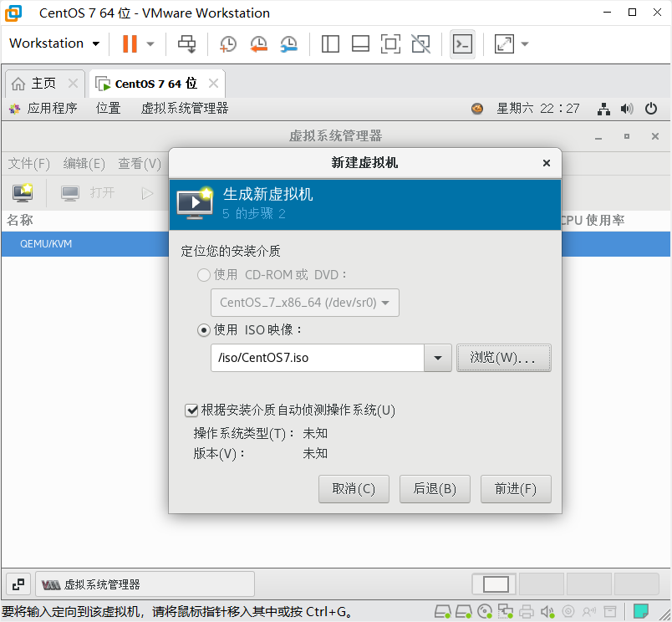Expand the stretch display dropdown arrow

pos(525,43)
